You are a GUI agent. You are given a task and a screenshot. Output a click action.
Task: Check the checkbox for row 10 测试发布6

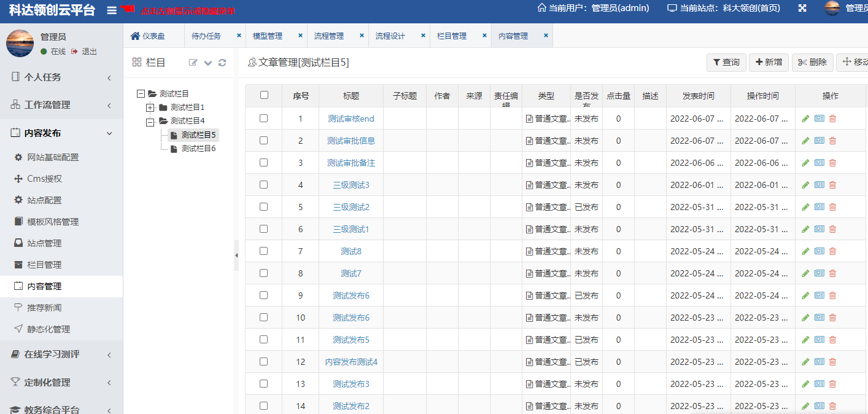(x=264, y=318)
